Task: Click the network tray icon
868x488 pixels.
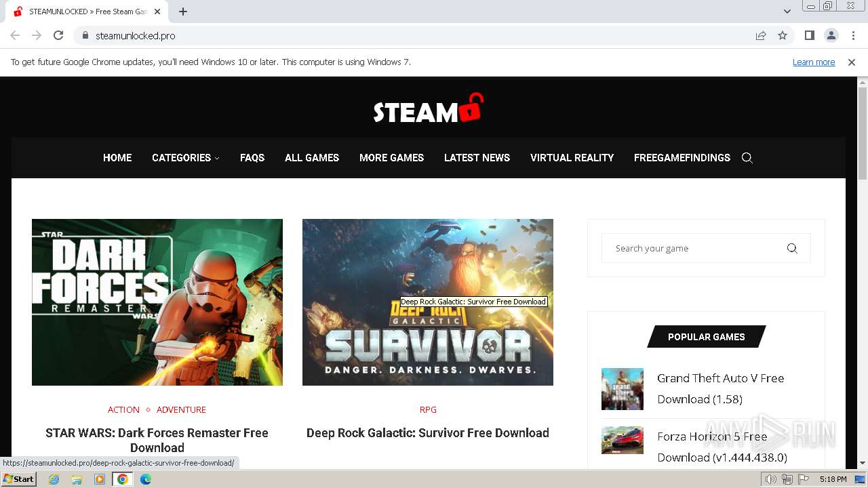Action: tap(787, 479)
